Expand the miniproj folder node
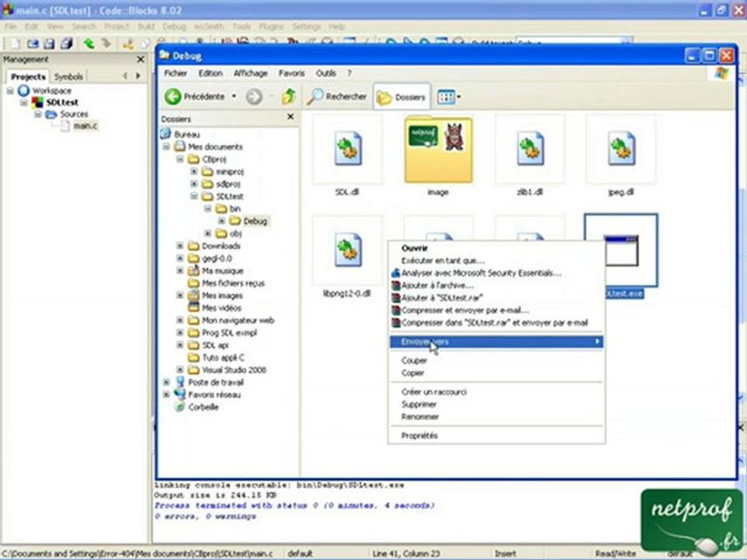 point(194,171)
